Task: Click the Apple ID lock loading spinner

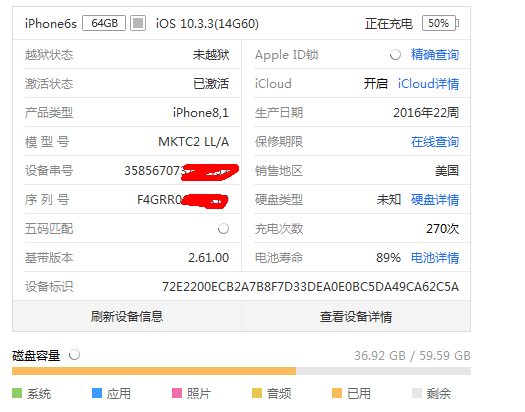Action: pyautogui.click(x=395, y=55)
